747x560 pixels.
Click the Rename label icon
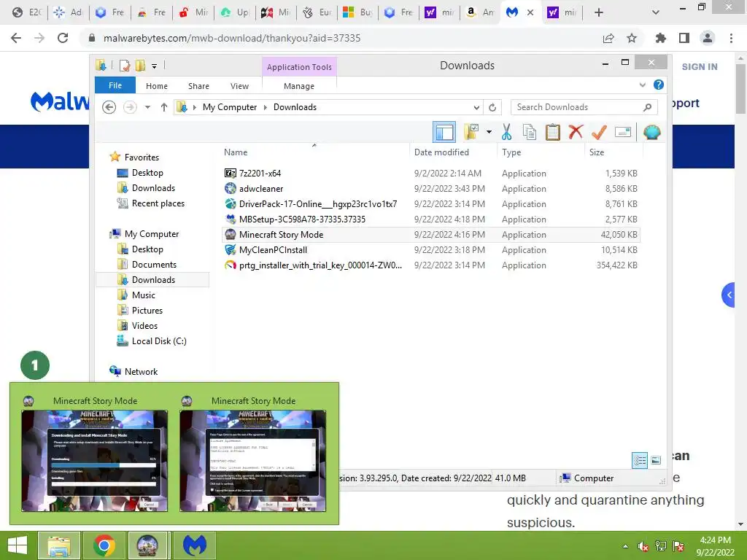pyautogui.click(x=623, y=132)
